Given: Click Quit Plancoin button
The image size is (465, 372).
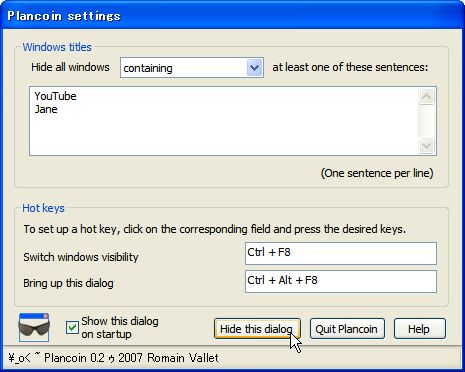Looking at the screenshot, I should tap(347, 329).
